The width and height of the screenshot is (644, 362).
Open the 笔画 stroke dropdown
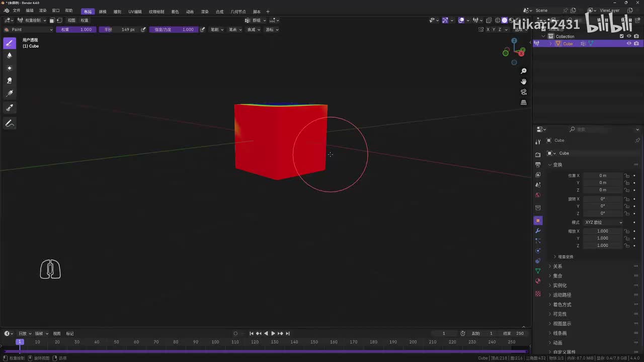tap(235, 30)
